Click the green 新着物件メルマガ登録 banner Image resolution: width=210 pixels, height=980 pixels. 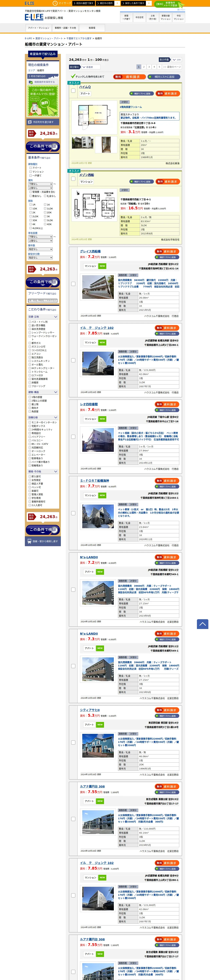(x=169, y=4)
